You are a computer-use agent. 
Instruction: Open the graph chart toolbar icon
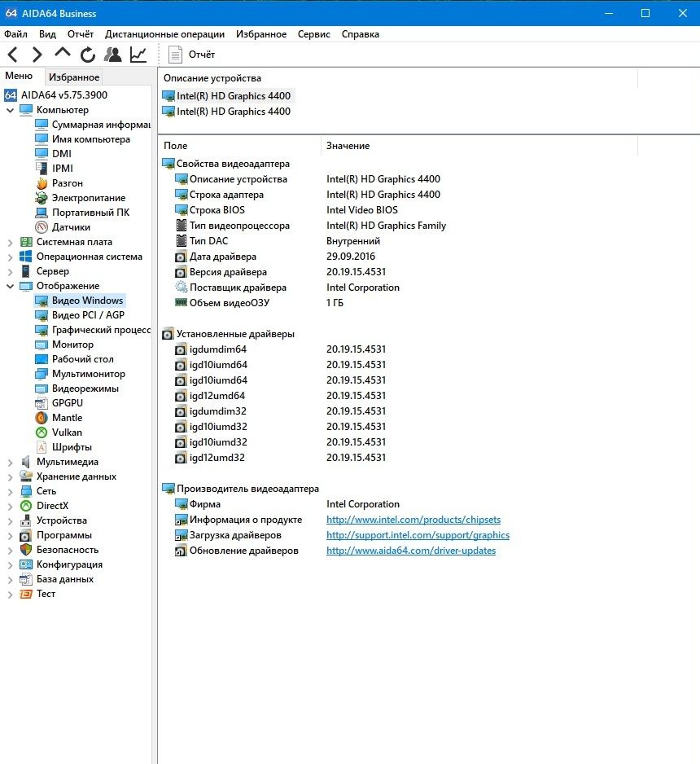coord(138,55)
